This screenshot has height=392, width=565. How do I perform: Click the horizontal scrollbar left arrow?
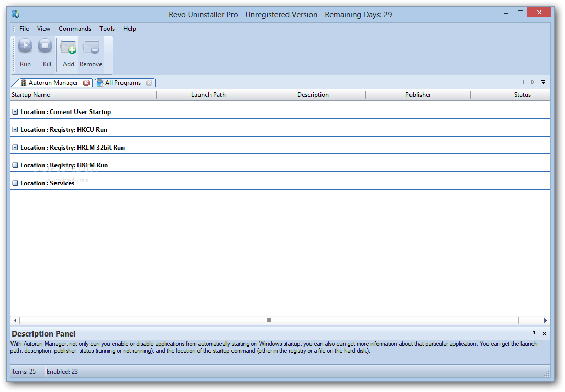pyautogui.click(x=15, y=320)
